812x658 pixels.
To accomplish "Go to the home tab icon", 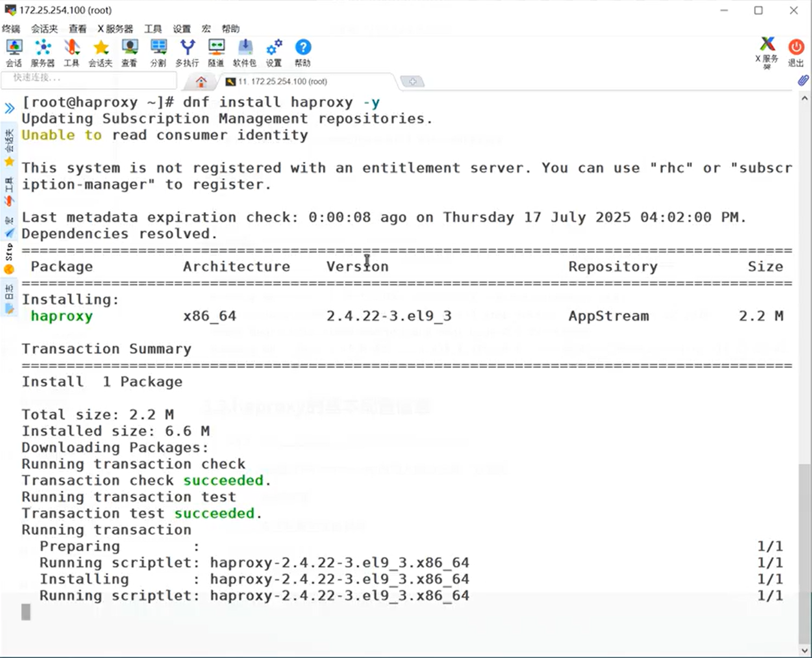I will pyautogui.click(x=201, y=82).
